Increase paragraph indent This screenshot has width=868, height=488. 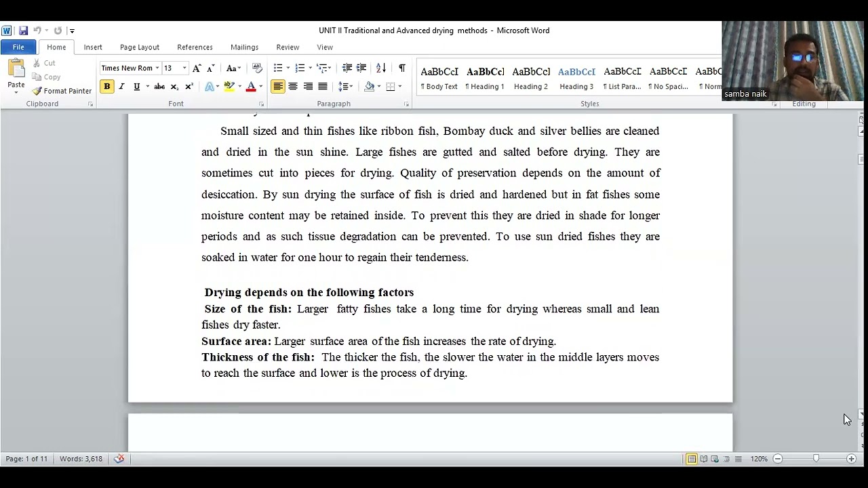pos(361,68)
